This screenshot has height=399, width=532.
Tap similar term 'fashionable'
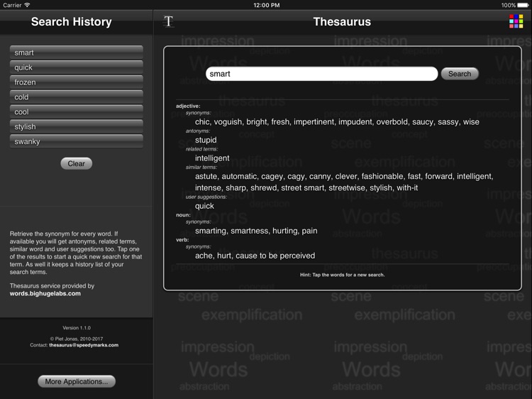click(382, 176)
